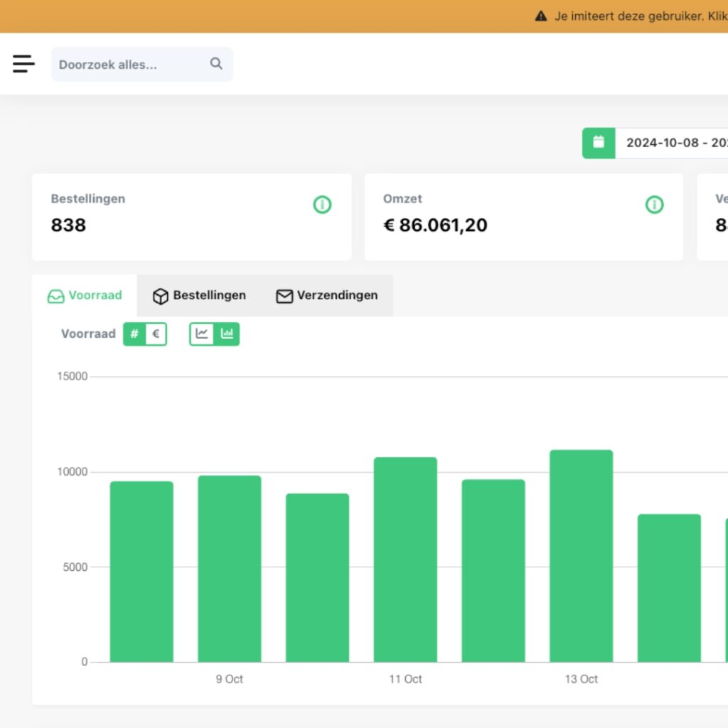The width and height of the screenshot is (728, 728).
Task: Switch to the Bestellingen tab
Action: (200, 296)
